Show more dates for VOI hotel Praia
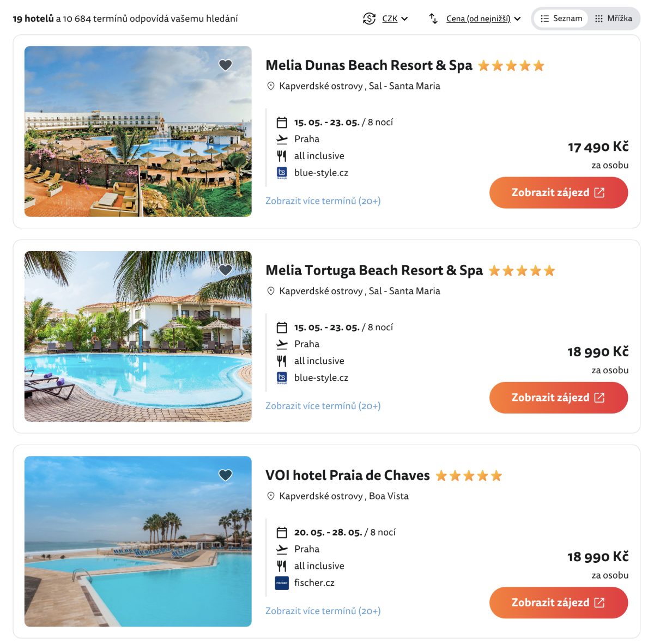Screen dimensions: 654x644 (323, 611)
